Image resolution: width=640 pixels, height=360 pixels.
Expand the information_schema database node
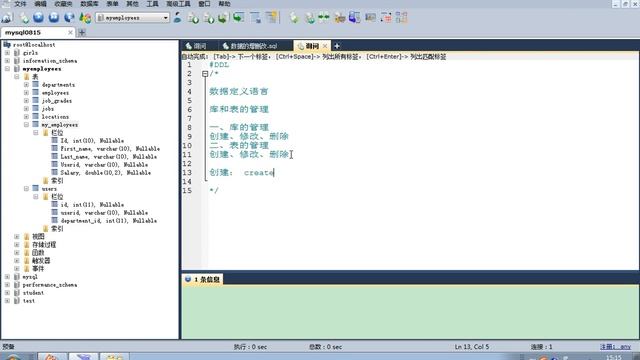click(x=7, y=61)
